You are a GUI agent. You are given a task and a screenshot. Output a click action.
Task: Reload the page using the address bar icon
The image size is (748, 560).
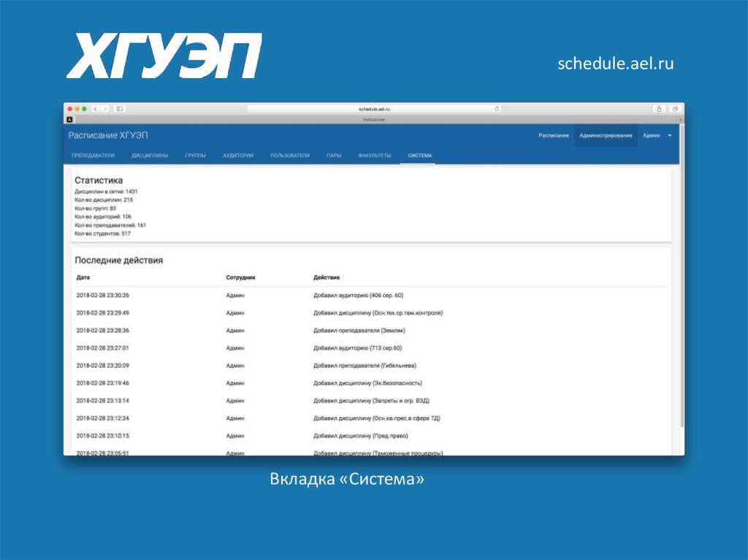[497, 109]
